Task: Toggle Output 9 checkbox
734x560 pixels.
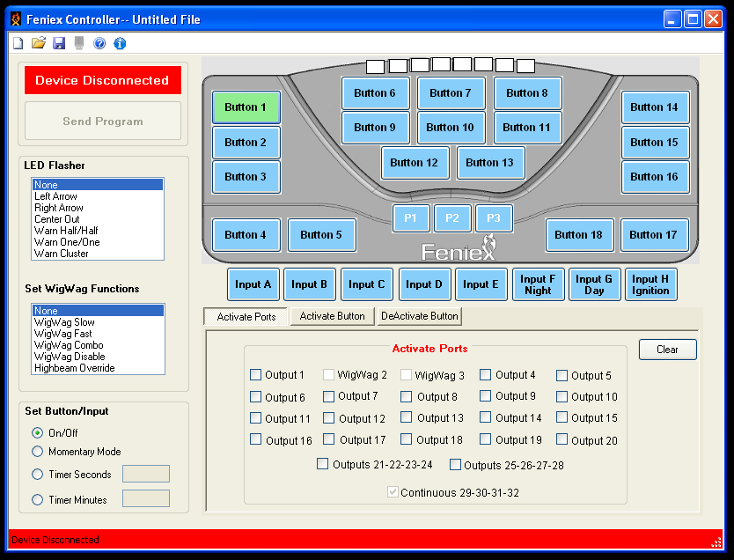Action: click(486, 396)
